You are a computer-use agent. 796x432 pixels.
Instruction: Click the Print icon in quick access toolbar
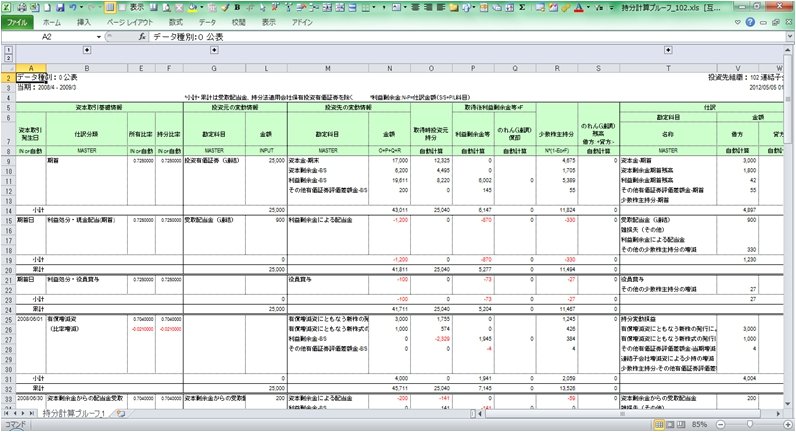click(22, 8)
